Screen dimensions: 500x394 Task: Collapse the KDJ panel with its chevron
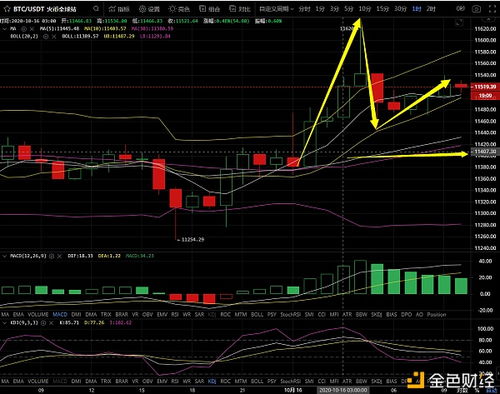[5, 323]
